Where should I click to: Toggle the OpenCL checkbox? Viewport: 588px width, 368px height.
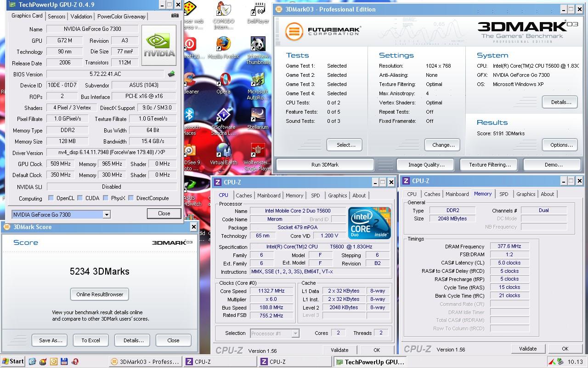click(51, 198)
